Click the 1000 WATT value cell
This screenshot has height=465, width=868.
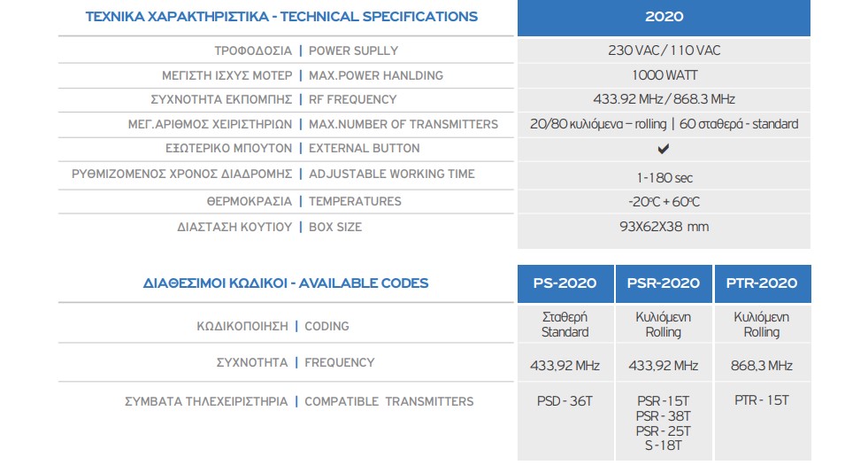pyautogui.click(x=664, y=75)
